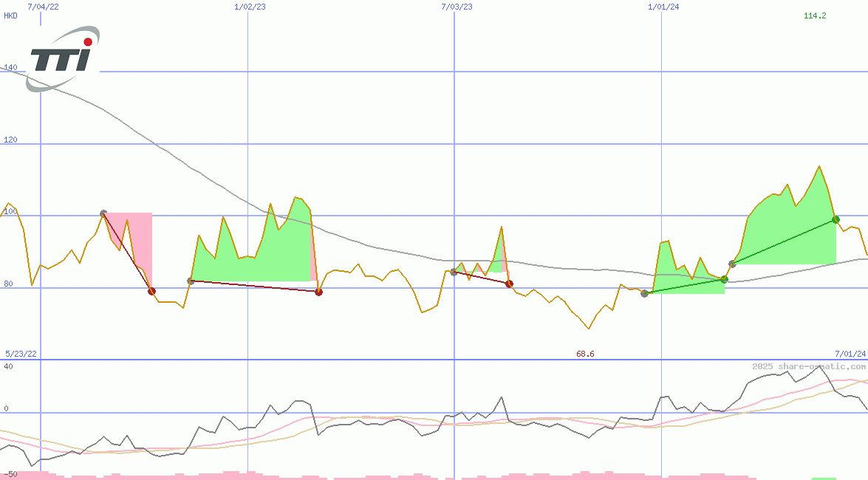Click the gray entry marker at 7/03/23 line
Screen dimensions: 868x480
pos(454,272)
